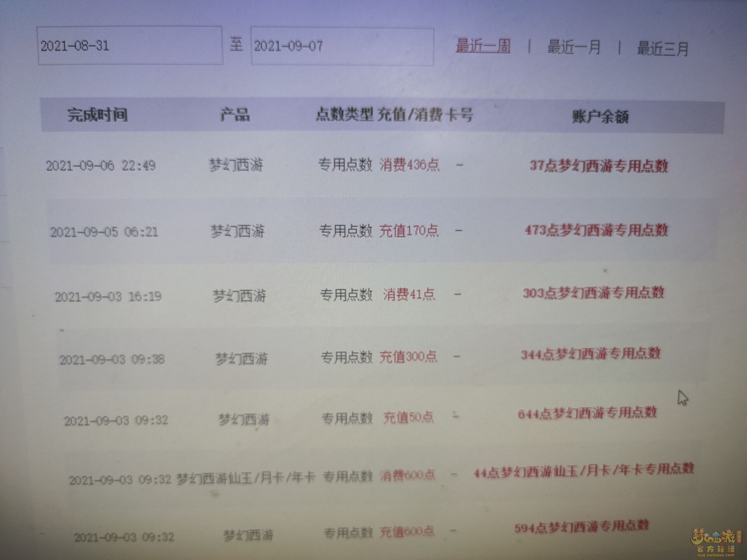
Task: Click the 账户余额 column header
Action: coord(600,117)
